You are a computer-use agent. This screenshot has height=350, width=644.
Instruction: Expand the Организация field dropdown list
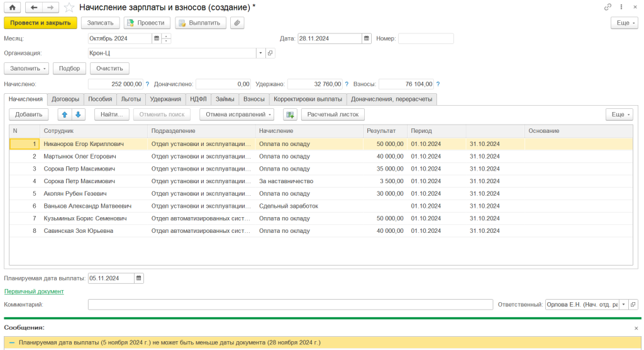[x=260, y=54]
